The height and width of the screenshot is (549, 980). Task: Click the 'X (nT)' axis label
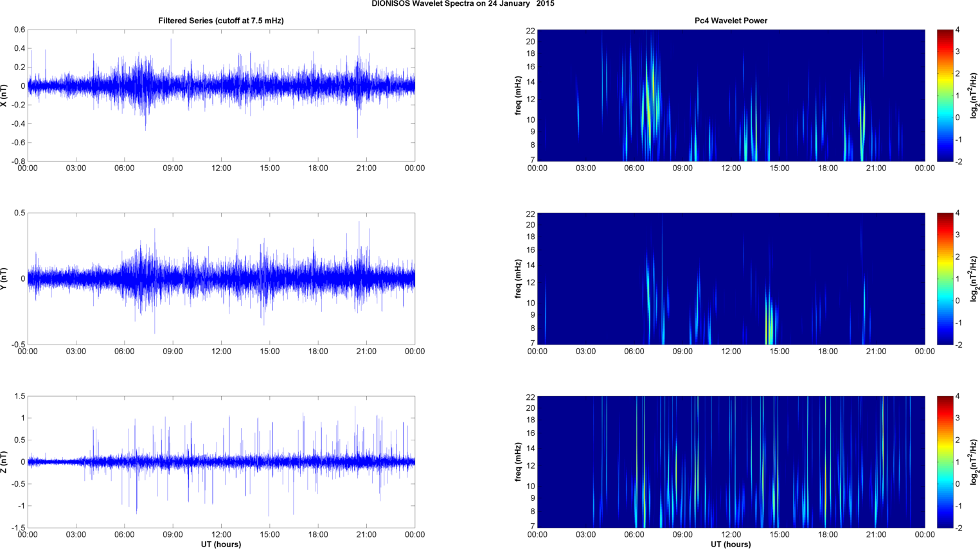[x=4, y=96]
